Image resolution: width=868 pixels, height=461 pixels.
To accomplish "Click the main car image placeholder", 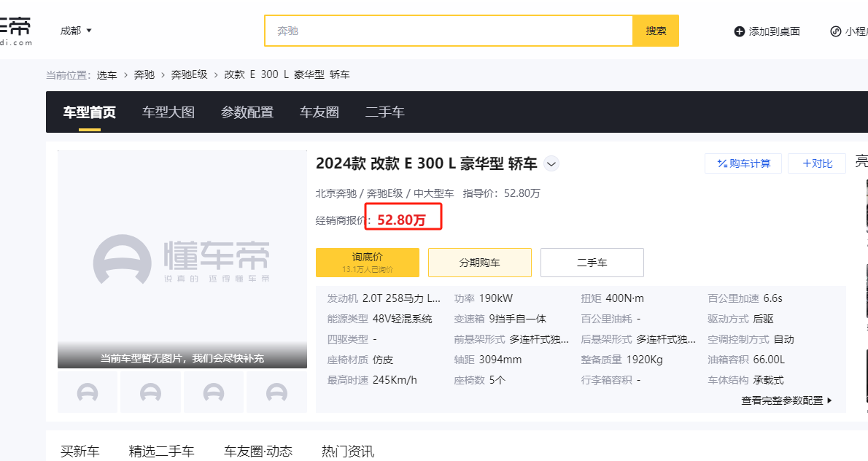I will (182, 259).
